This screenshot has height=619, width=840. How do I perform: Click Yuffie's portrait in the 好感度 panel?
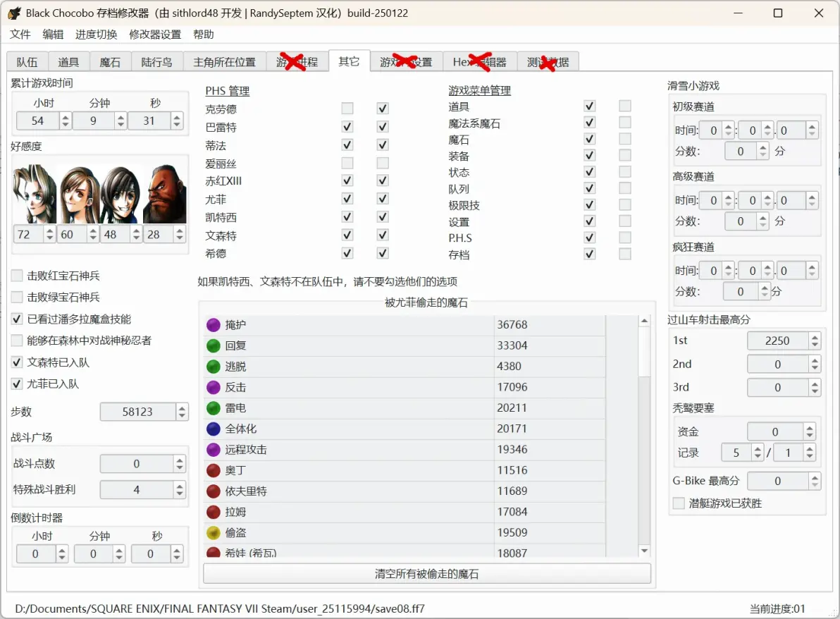[x=121, y=195]
